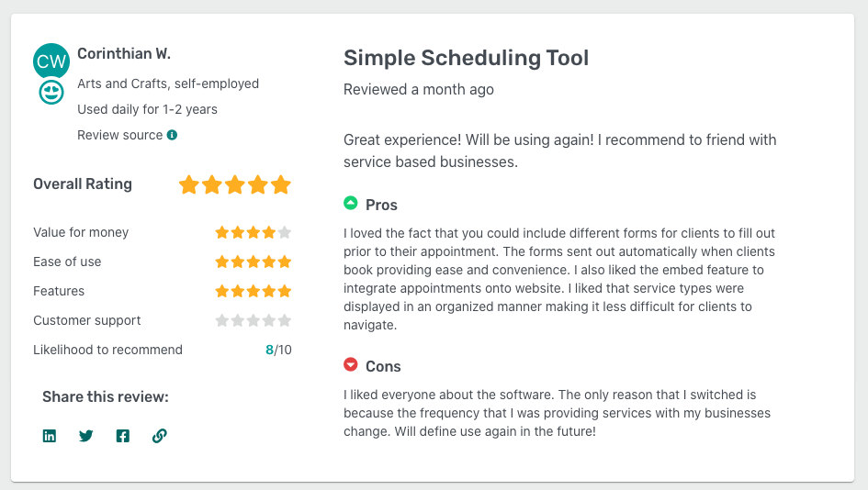Click the Reviewed a month ago date
Screen dimensions: 868x490
418,89
